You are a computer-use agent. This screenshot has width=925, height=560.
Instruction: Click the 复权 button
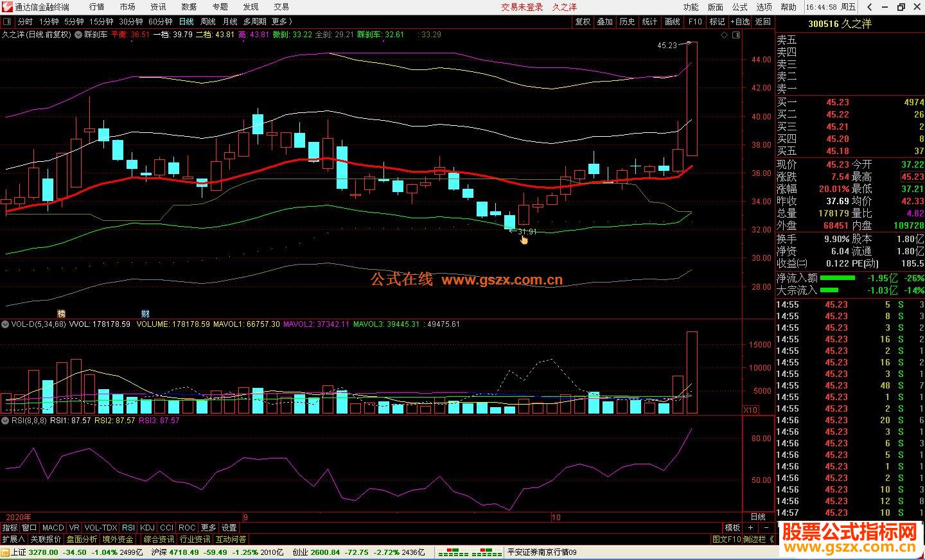click(x=583, y=22)
